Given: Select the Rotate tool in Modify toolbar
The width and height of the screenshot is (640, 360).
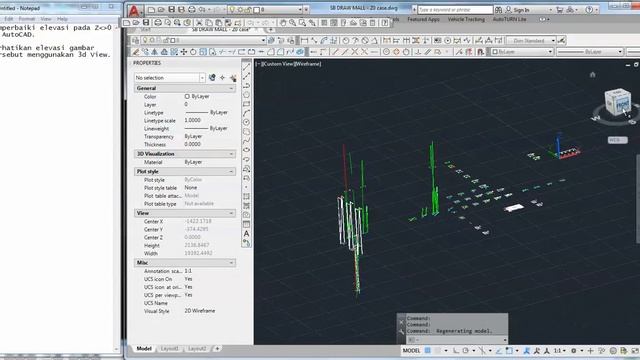Looking at the screenshot, I should (x=193, y=52).
